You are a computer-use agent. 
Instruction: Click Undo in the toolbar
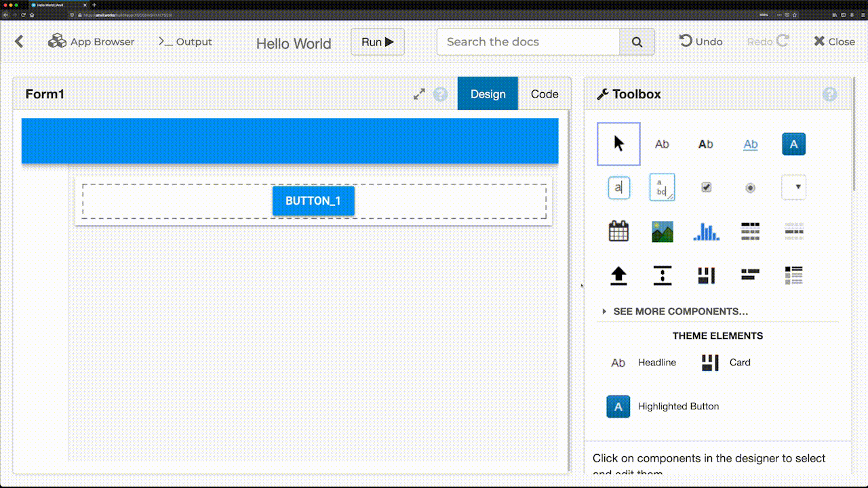pyautogui.click(x=701, y=41)
